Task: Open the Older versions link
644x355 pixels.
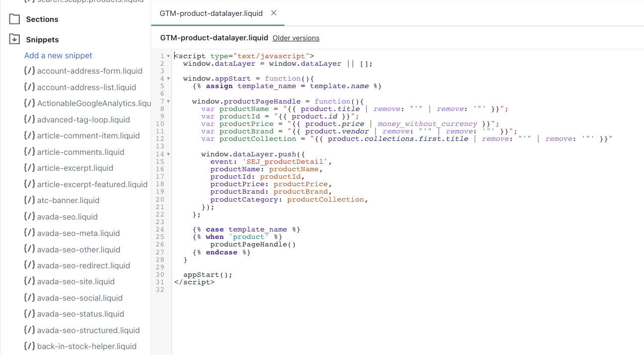Action: coord(295,37)
